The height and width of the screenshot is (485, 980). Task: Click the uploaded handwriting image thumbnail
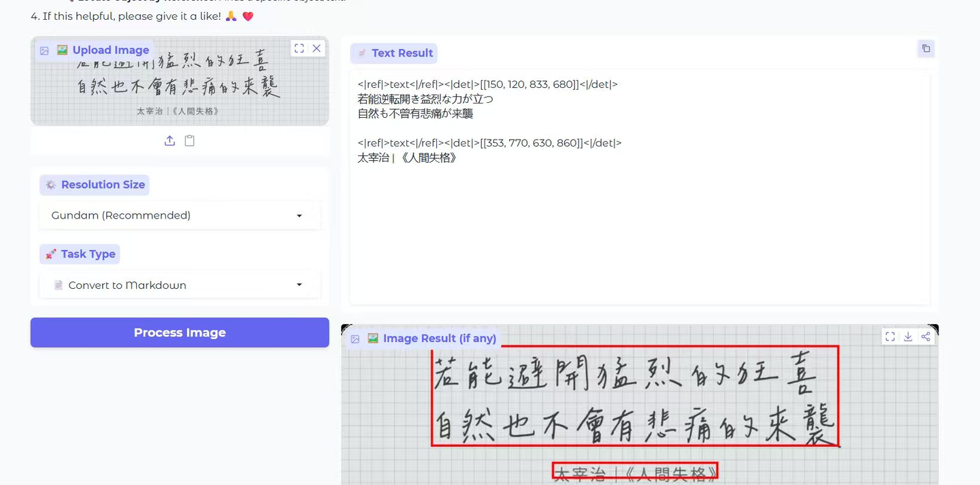[180, 80]
